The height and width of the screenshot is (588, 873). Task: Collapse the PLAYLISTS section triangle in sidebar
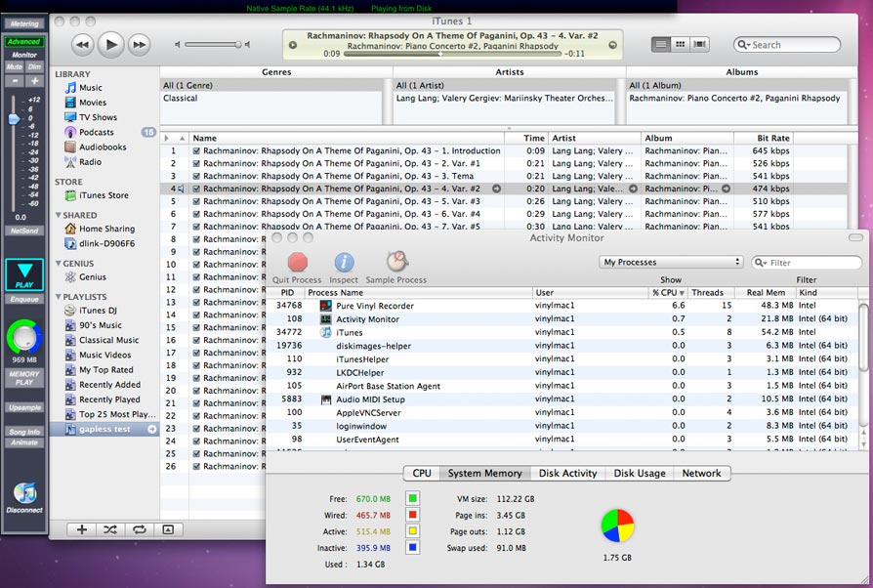coord(58,297)
